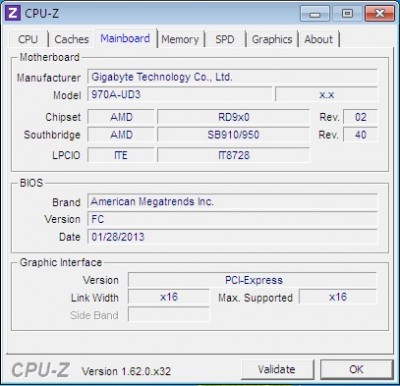Switch to the Graphics tab

(x=272, y=39)
